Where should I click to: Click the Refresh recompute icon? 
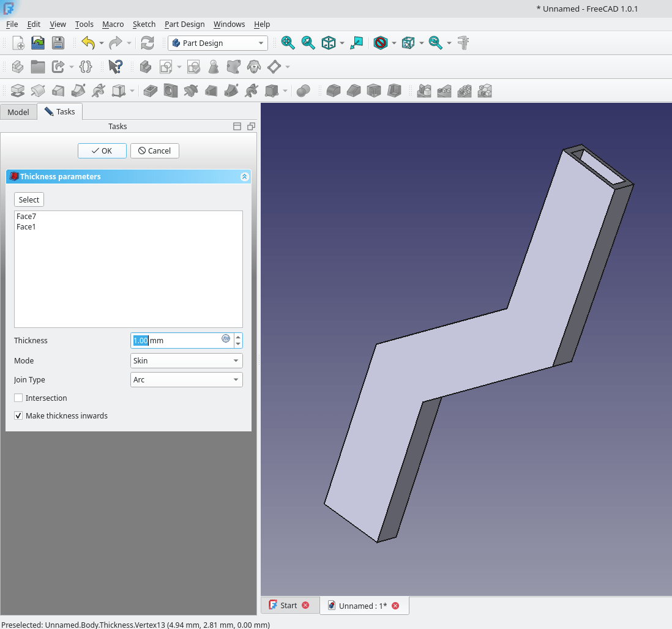[x=147, y=43]
